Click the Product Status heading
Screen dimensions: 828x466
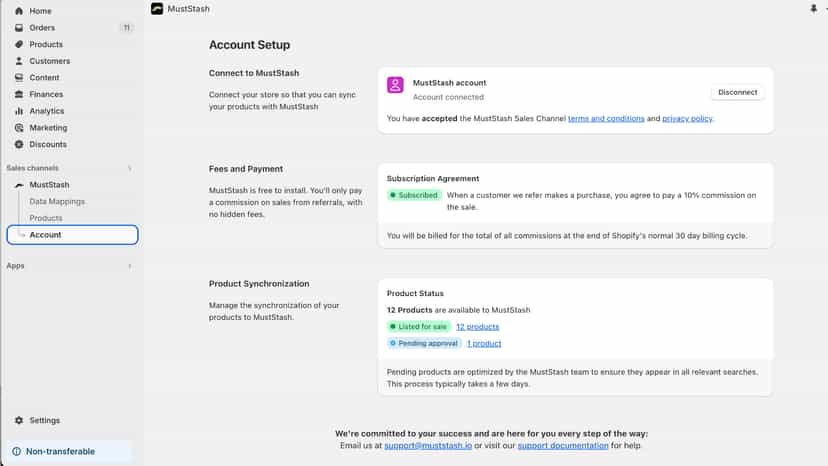415,293
